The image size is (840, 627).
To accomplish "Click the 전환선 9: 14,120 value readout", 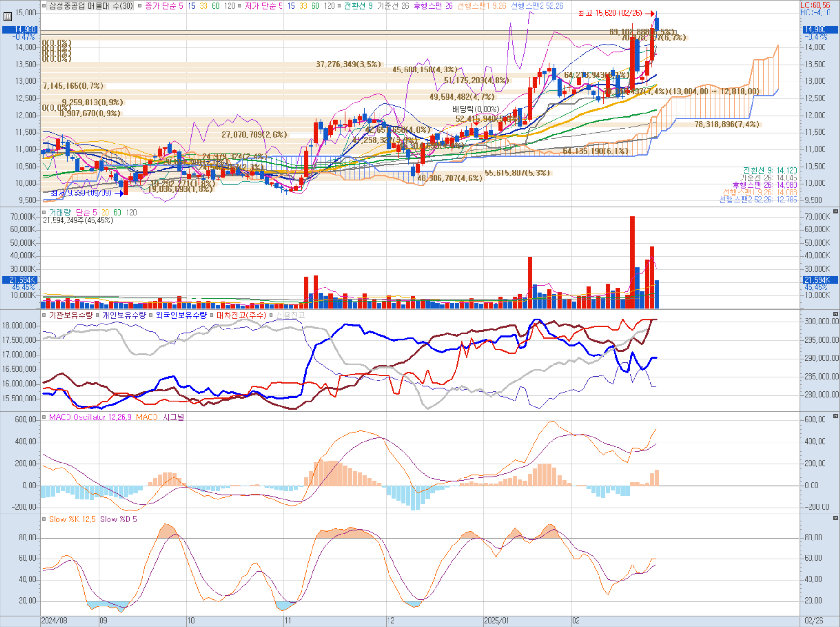I will pyautogui.click(x=770, y=170).
